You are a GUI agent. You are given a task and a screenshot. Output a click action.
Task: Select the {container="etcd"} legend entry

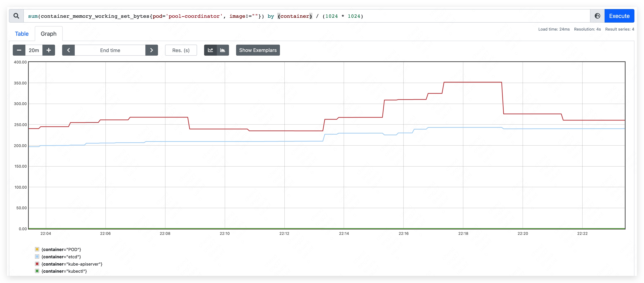pos(61,257)
